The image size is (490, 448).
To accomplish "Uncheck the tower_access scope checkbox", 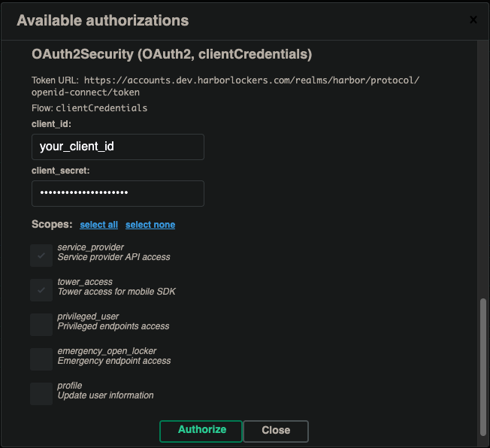I will [41, 290].
